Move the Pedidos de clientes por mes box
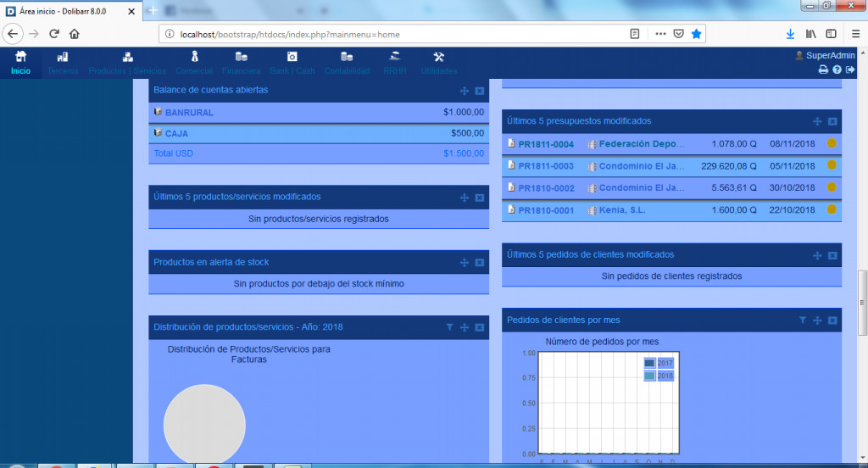This screenshot has width=868, height=468. (817, 320)
